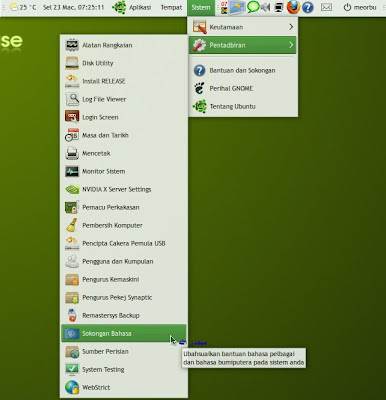Screen dimensions: 386x400
Task: Choose Sokongan Bahasa menu entry
Action: 124,333
